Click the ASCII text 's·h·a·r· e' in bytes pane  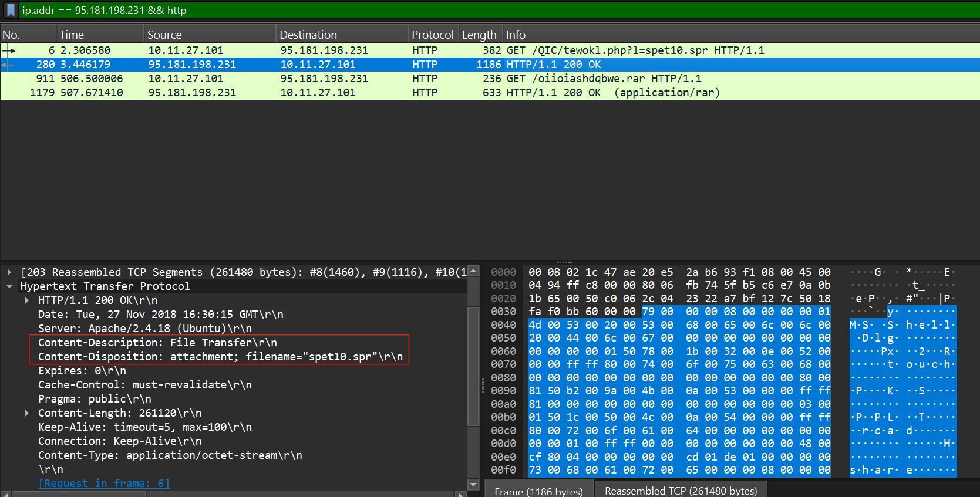(x=881, y=470)
